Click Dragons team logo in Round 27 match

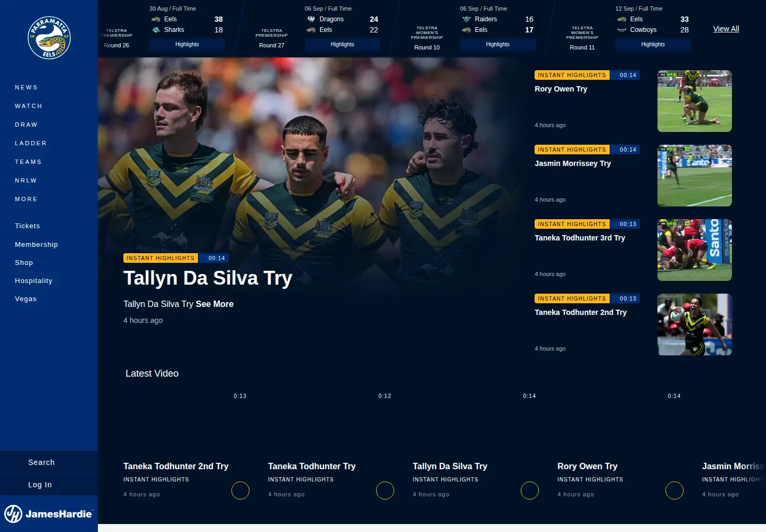point(311,19)
